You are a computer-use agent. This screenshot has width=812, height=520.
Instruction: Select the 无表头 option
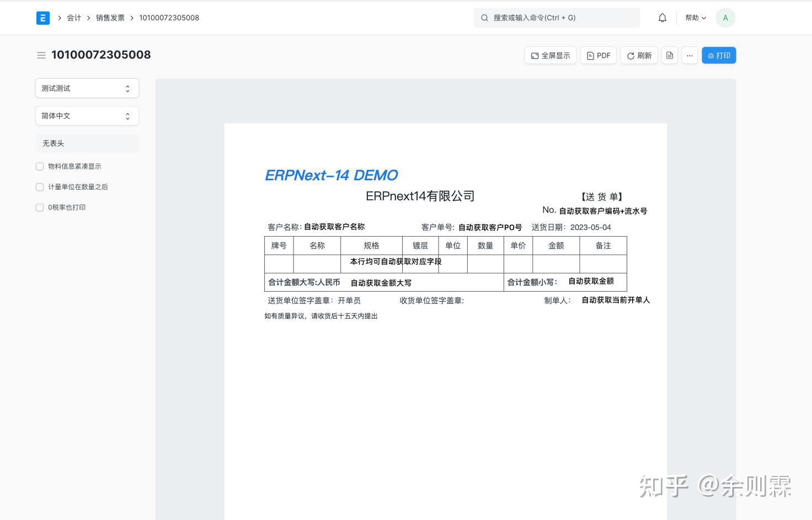53,143
